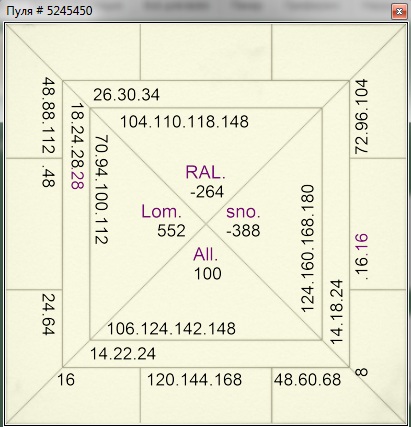Click the bottom whist entry 120.144.168

click(x=195, y=380)
